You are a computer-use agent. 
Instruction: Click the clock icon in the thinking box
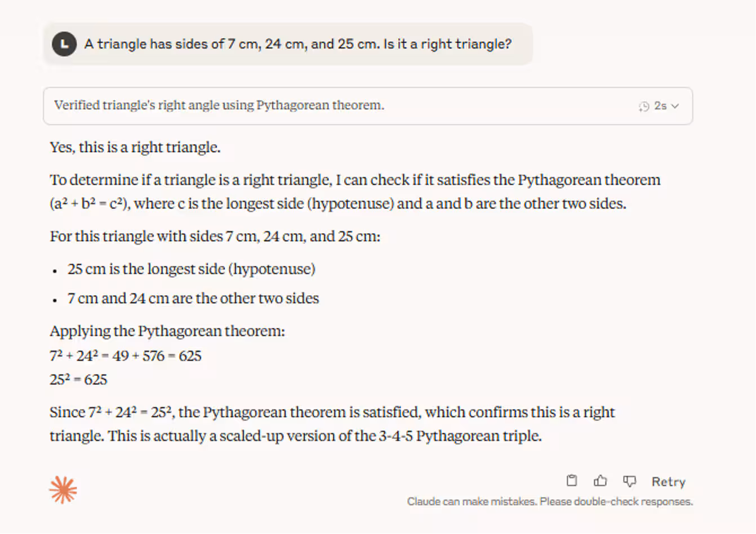pos(644,106)
